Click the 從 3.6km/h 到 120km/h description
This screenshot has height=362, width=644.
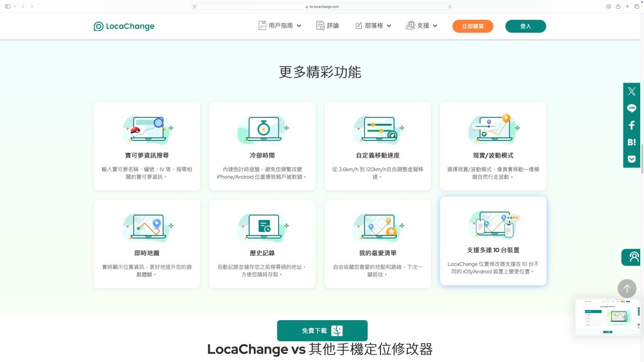pos(378,173)
